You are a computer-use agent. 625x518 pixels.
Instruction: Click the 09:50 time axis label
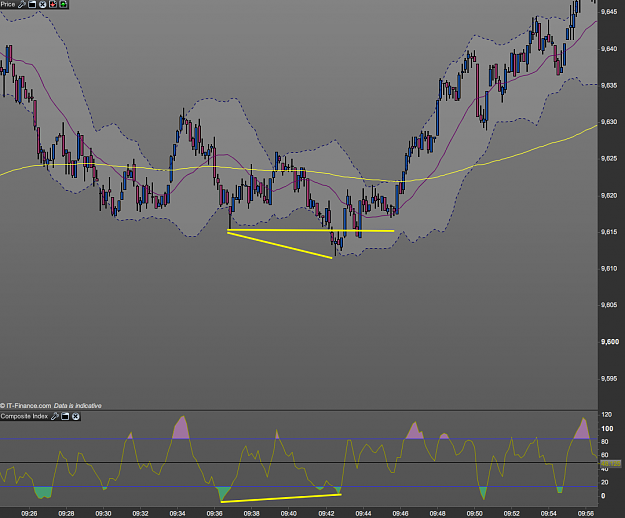click(x=475, y=514)
